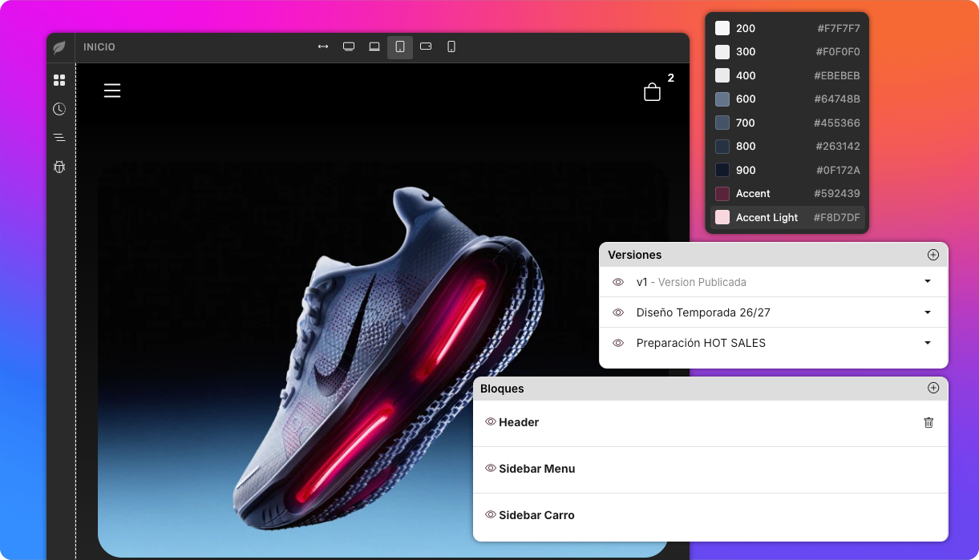The height and width of the screenshot is (560, 979).
Task: Expand dropdown for v1 Version Publicada
Action: click(x=928, y=281)
